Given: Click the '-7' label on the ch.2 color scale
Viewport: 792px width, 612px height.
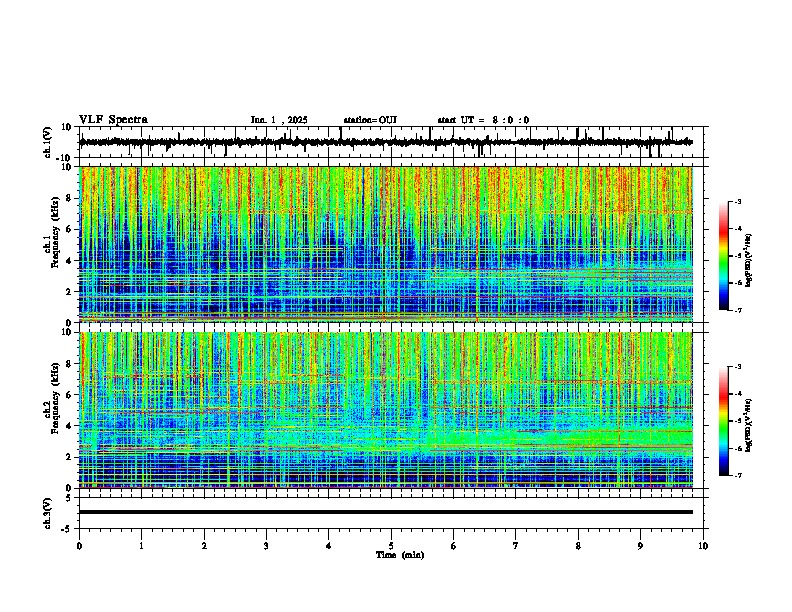Looking at the screenshot, I should click(738, 475).
